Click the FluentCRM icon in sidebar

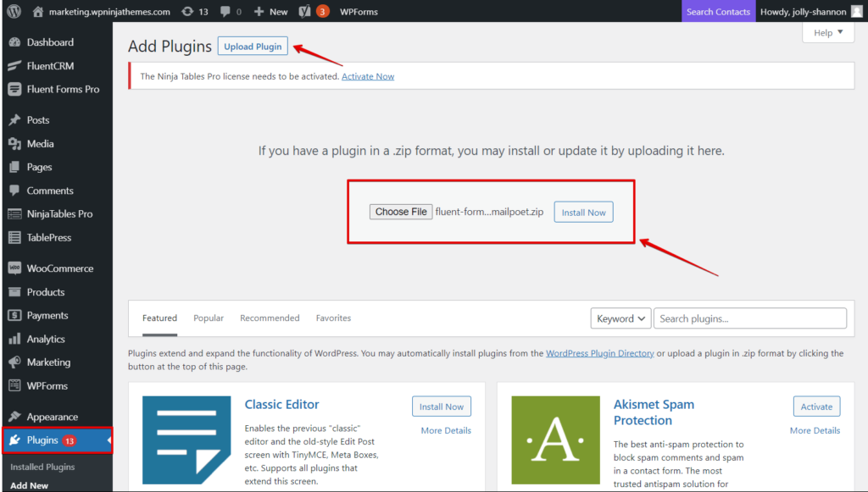(15, 66)
